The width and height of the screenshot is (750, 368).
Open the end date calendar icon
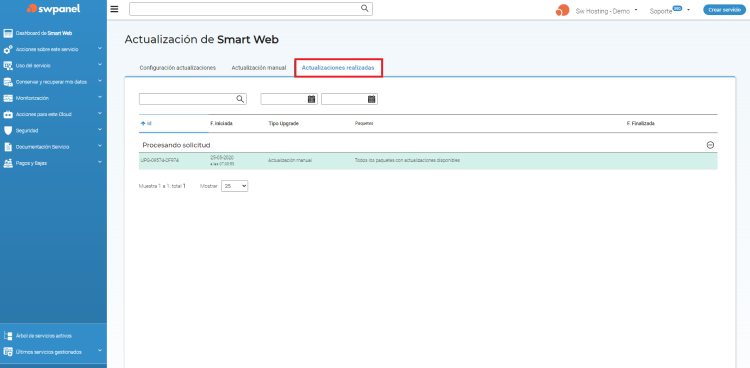coord(372,99)
